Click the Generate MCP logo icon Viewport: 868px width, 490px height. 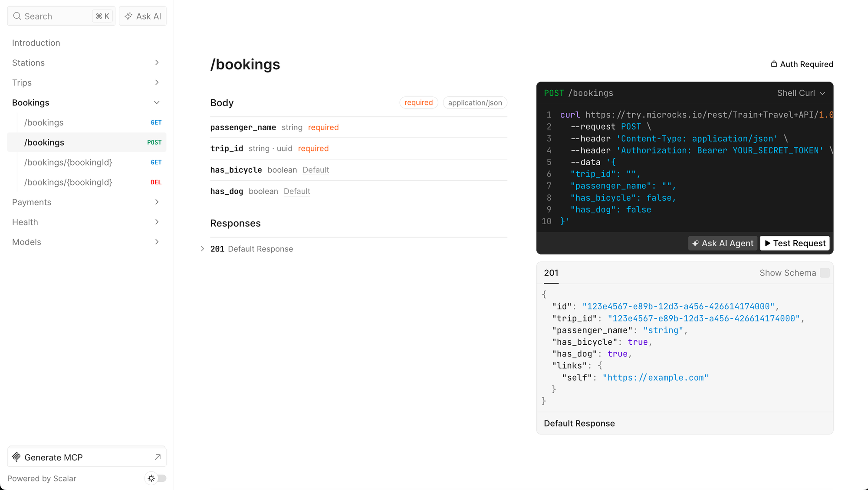pyautogui.click(x=16, y=457)
